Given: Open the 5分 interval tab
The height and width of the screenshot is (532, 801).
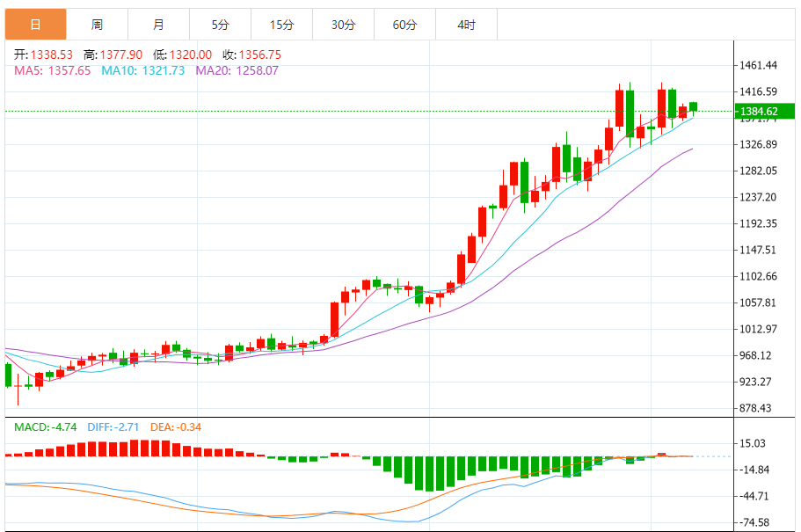Looking at the screenshot, I should click(220, 24).
